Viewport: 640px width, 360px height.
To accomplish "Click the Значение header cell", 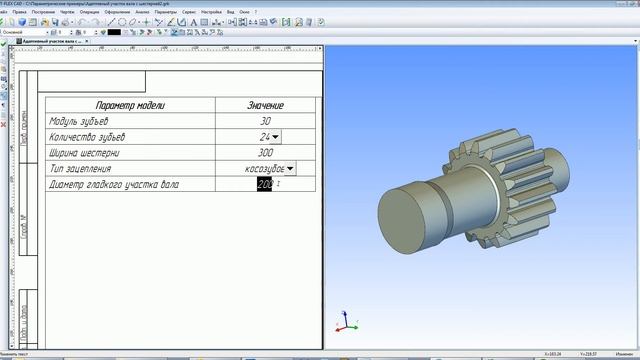I will [x=265, y=105].
